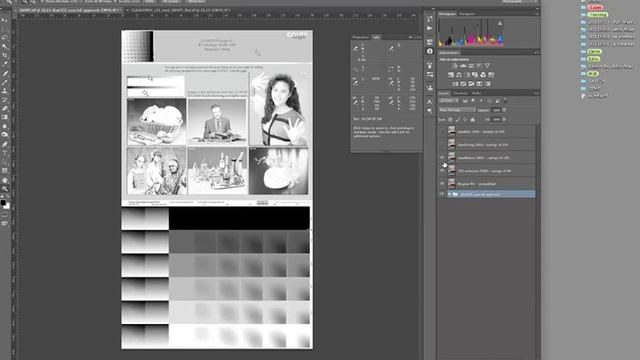Screen dimensions: 640x360
Task: Click the Opacity value field
Action: click(496, 110)
